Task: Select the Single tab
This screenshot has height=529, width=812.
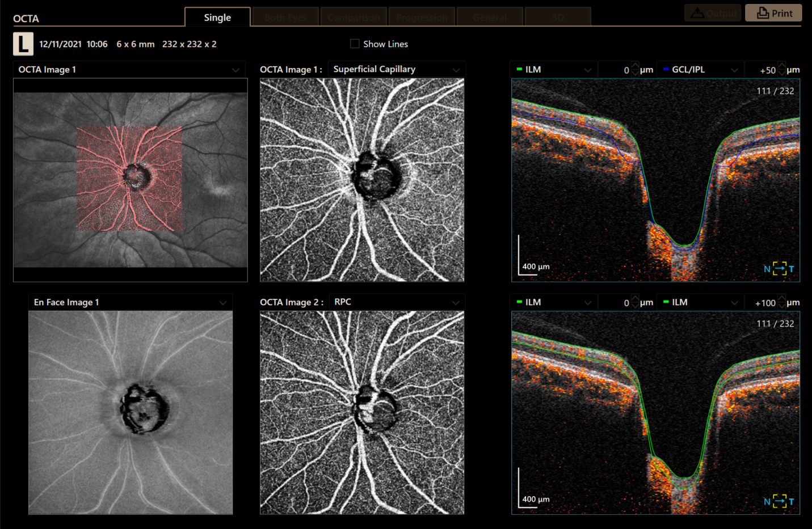Action: coord(217,18)
